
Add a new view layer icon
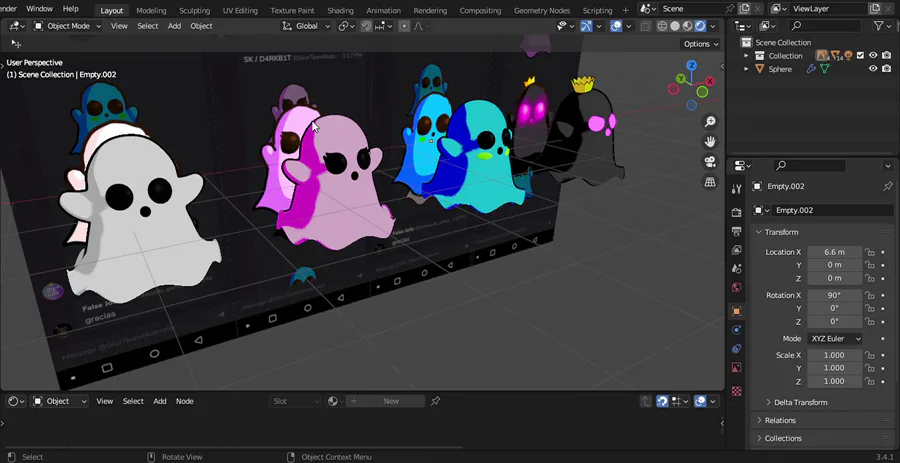point(875,9)
